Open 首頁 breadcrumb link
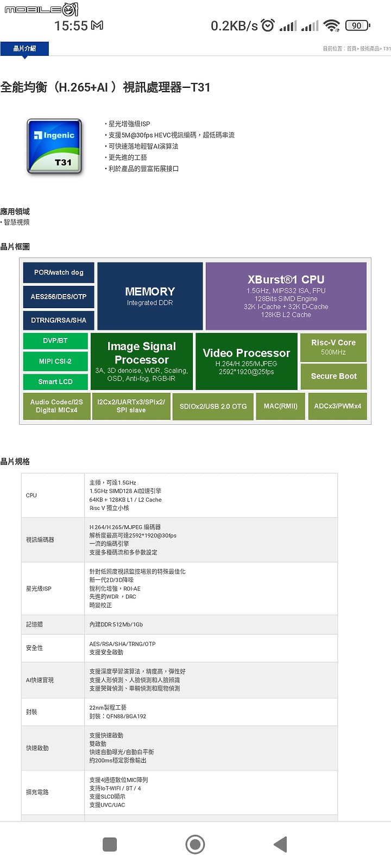Image resolution: width=391 pixels, height=868 pixels. tap(352, 49)
